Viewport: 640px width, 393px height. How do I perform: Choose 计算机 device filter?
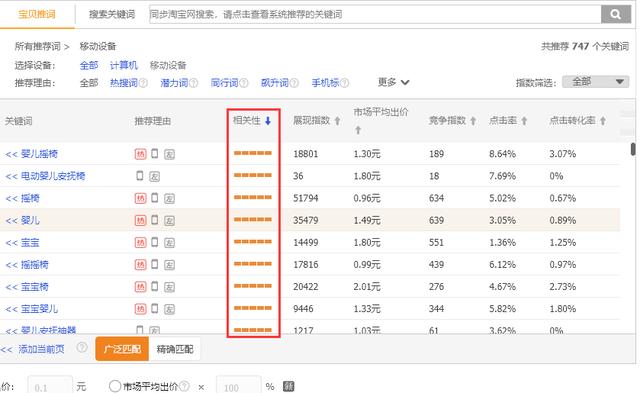[124, 65]
